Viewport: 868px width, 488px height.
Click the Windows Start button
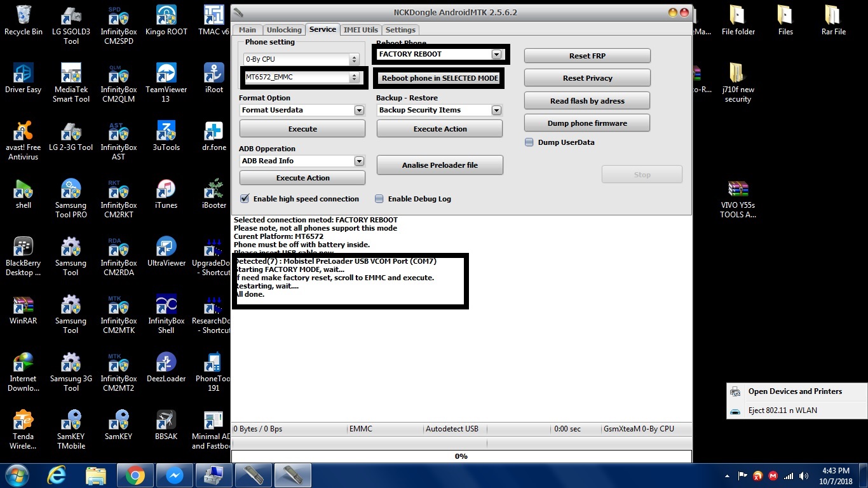17,475
